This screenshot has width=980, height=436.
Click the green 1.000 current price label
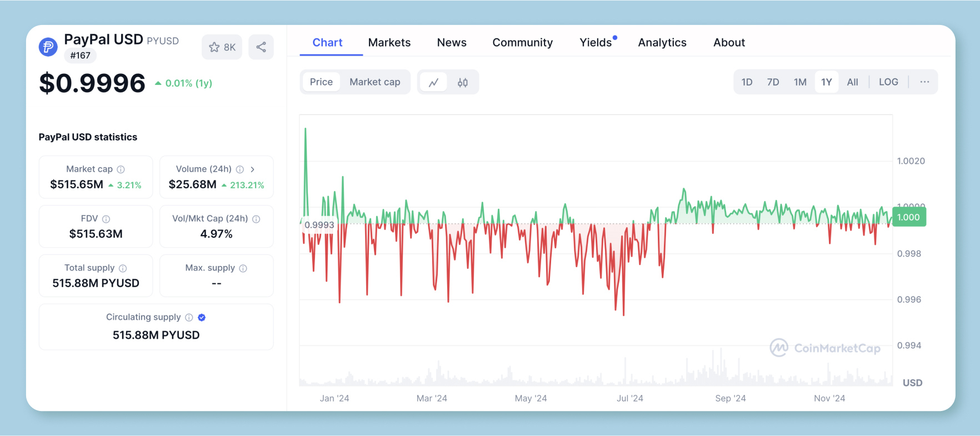click(x=909, y=217)
